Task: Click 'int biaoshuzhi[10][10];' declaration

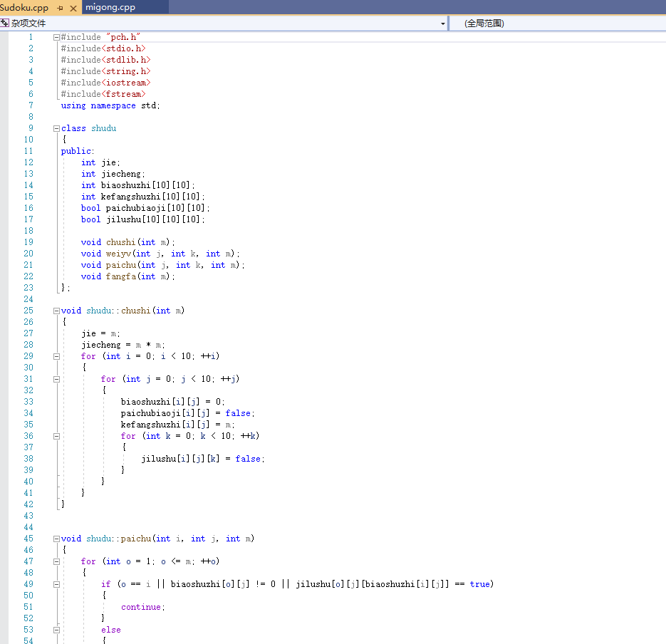Action: click(138, 185)
